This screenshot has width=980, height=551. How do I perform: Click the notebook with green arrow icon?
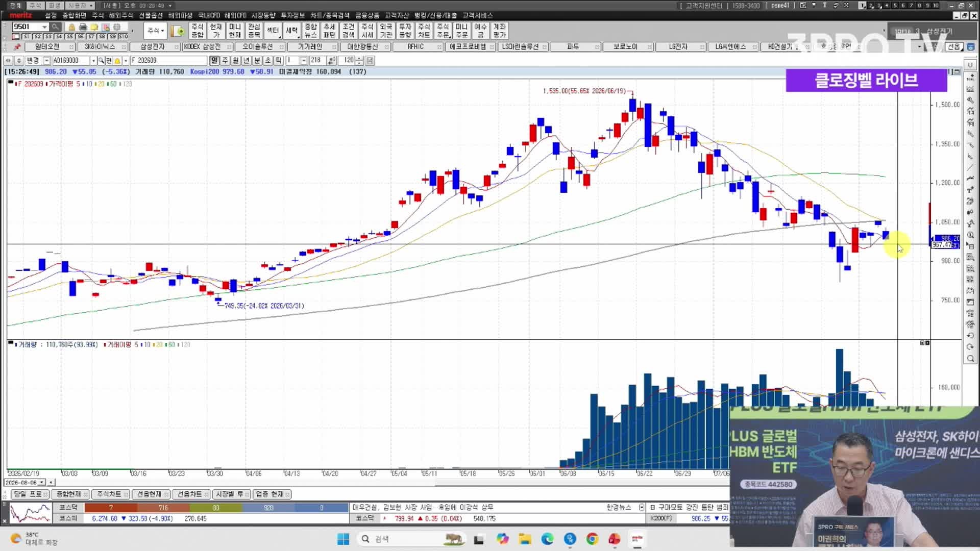point(178,32)
